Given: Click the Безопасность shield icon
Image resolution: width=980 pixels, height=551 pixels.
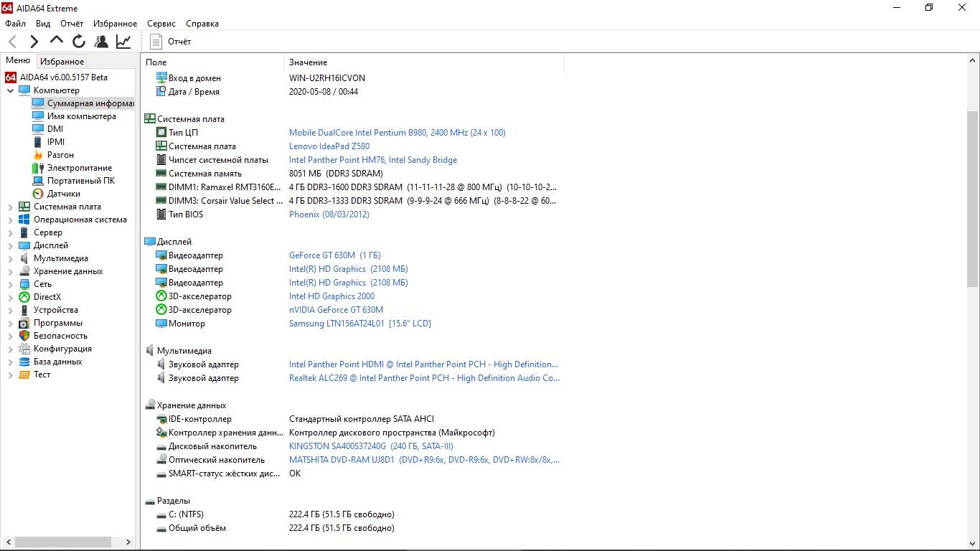Looking at the screenshot, I should click(24, 336).
